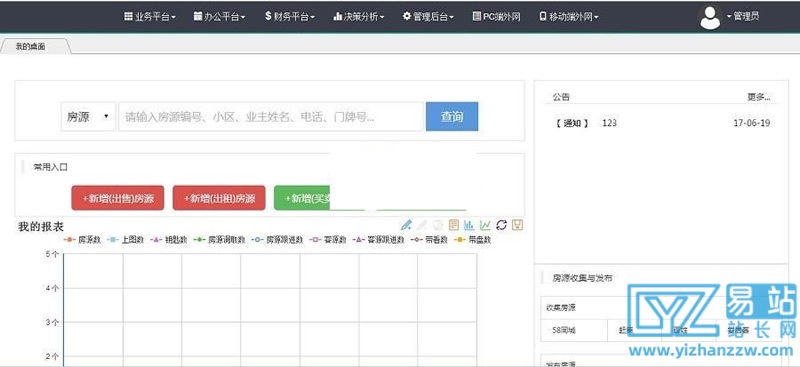Open the 房源 search type dropdown
The width and height of the screenshot is (800, 367).
coord(88,116)
